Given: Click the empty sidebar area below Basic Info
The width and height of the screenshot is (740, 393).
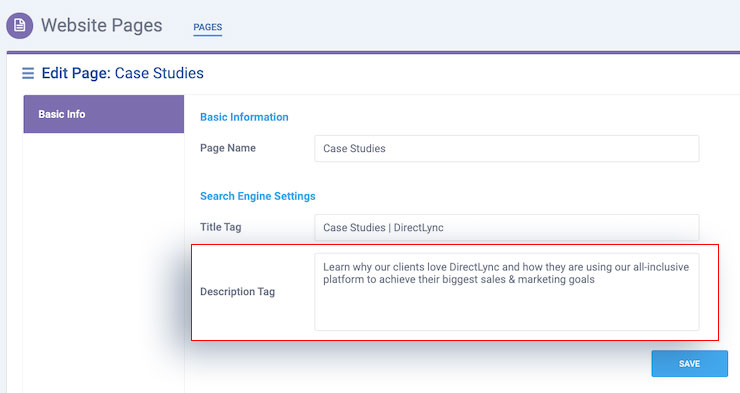Looking at the screenshot, I should pos(104,262).
